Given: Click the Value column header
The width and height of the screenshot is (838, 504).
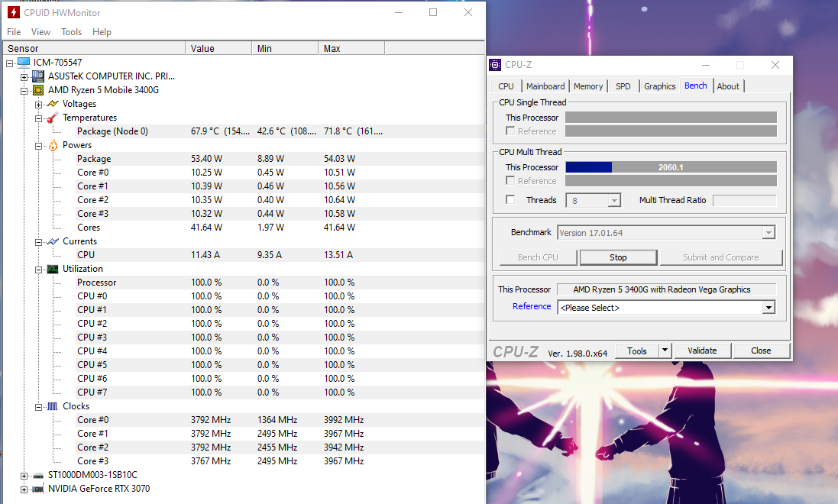Looking at the screenshot, I should pyautogui.click(x=218, y=49).
